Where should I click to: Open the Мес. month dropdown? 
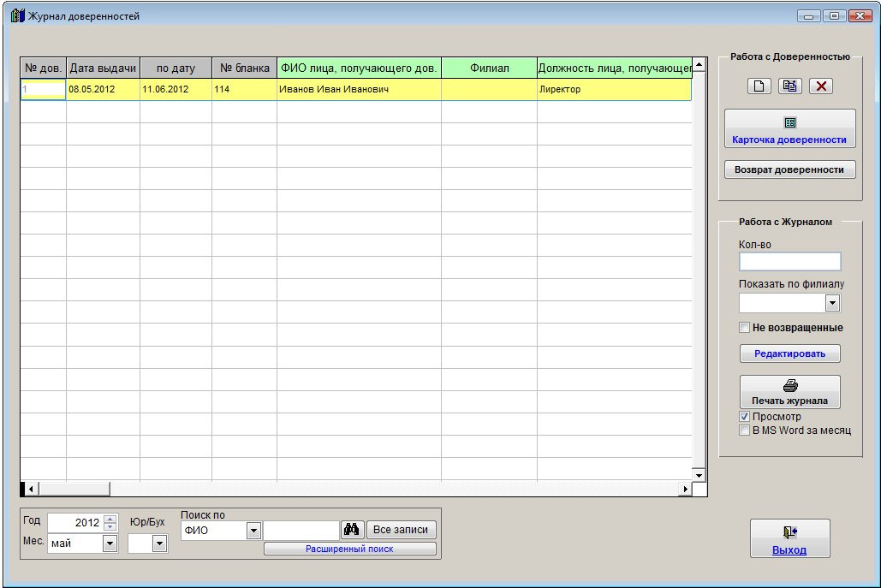tap(110, 543)
